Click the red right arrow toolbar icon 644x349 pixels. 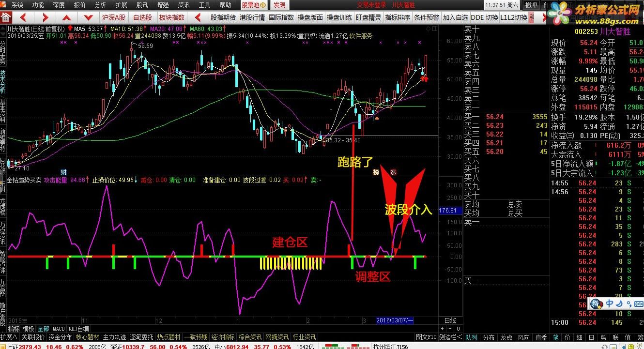pos(45,17)
